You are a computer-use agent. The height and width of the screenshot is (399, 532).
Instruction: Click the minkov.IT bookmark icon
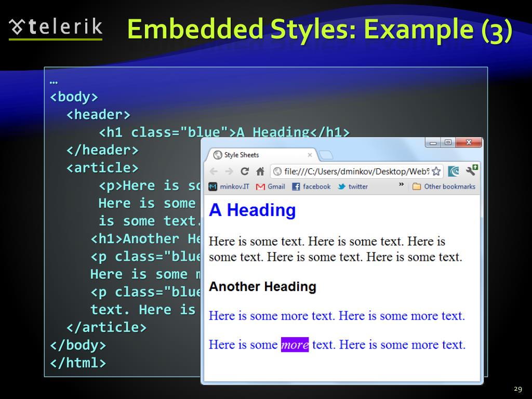[x=212, y=187]
